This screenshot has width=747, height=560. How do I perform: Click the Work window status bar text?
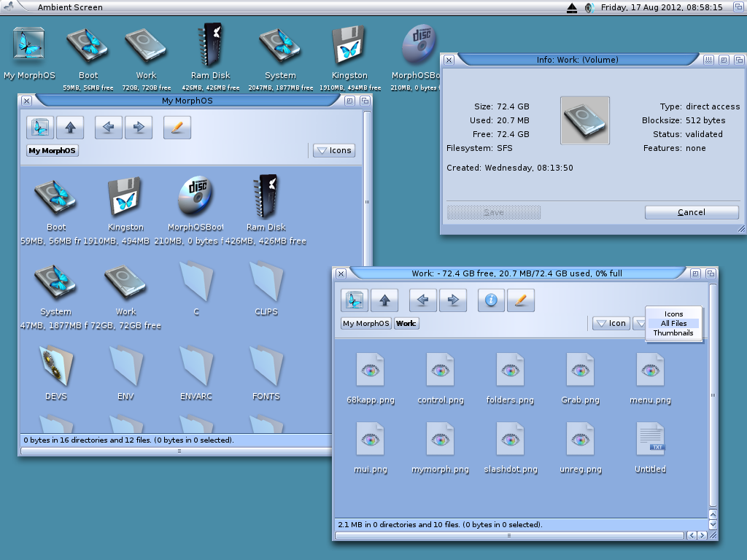pyautogui.click(x=440, y=525)
